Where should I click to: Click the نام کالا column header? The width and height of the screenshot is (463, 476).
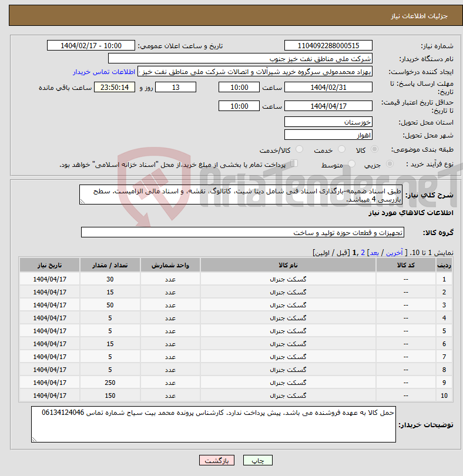click(x=288, y=265)
